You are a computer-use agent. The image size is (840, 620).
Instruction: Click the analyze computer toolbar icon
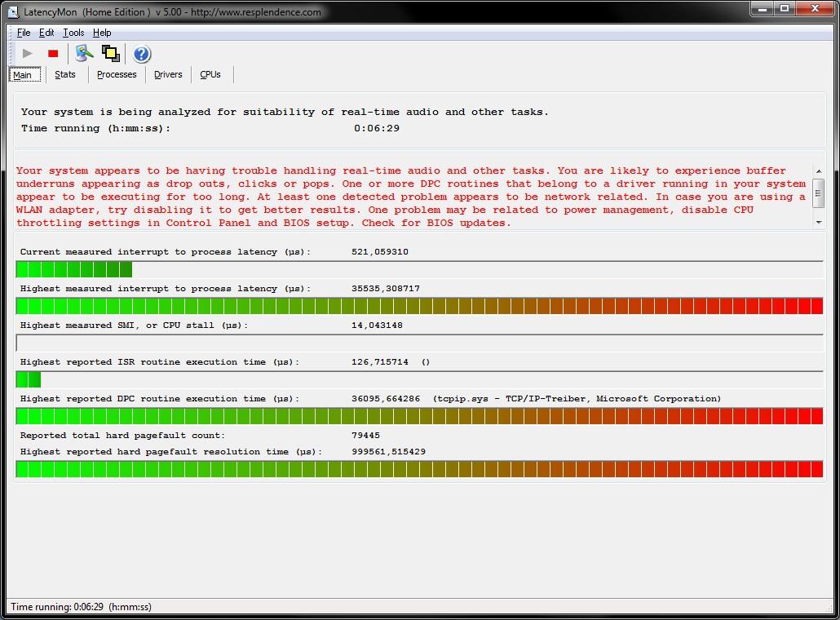click(84, 54)
